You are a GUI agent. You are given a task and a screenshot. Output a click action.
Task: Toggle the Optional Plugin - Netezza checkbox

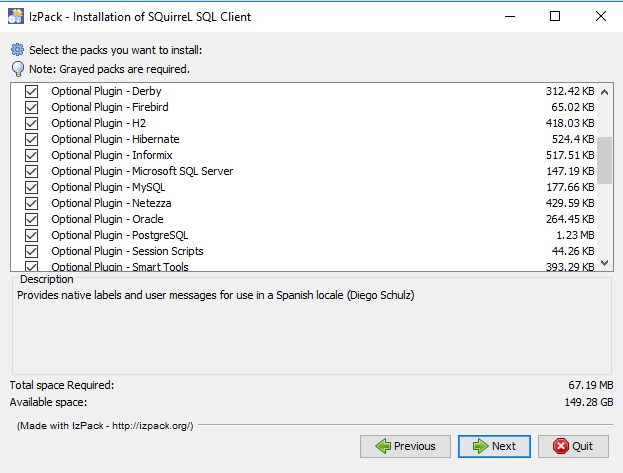[x=31, y=204]
